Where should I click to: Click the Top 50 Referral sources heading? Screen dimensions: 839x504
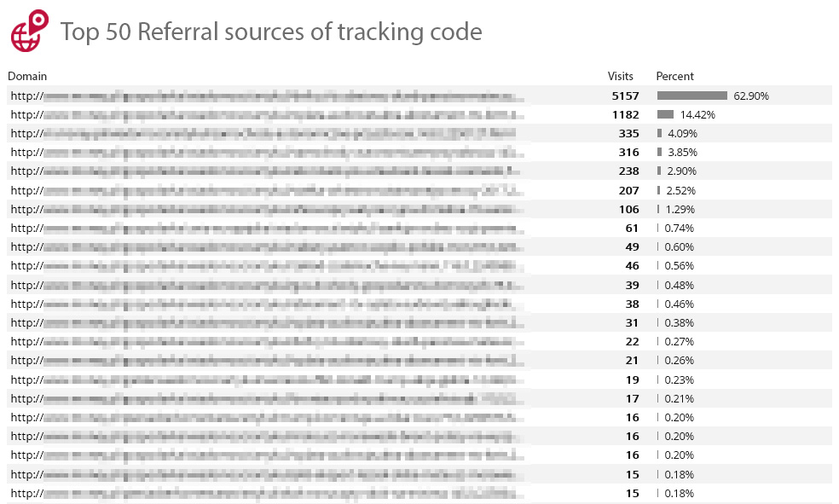(x=271, y=32)
